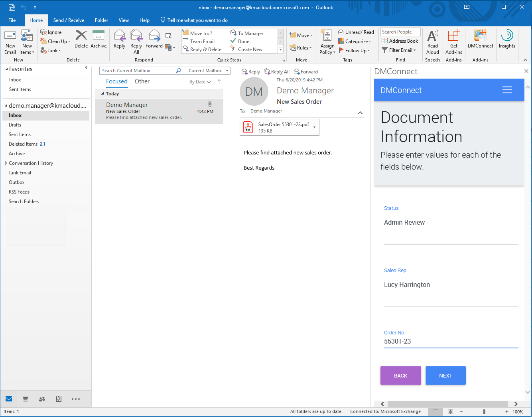Open the Send / Receive ribbon tab
This screenshot has width=532, height=417.
click(69, 20)
